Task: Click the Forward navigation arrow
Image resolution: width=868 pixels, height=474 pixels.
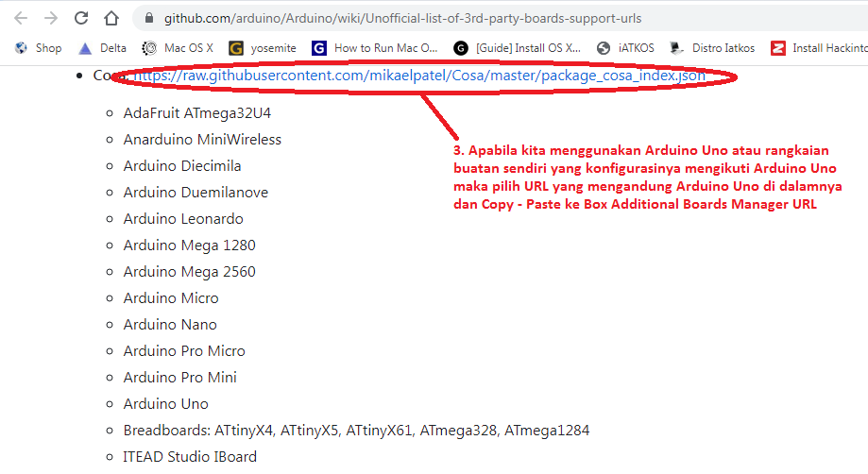Action: [x=51, y=18]
